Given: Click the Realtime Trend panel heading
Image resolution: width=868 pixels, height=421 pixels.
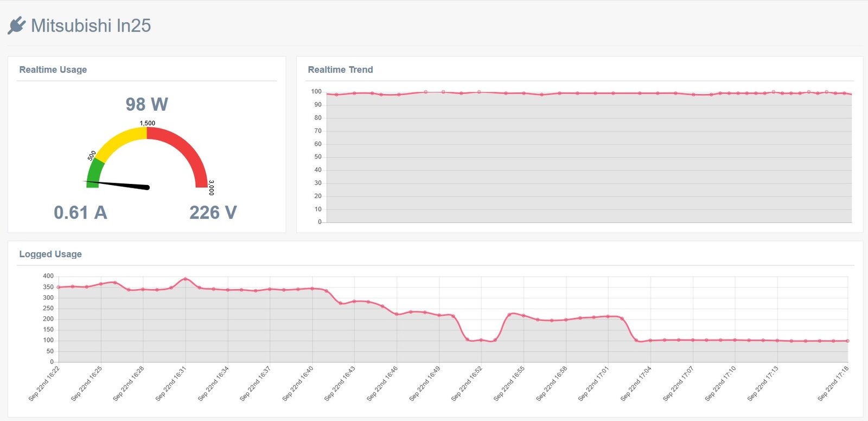Looking at the screenshot, I should 340,69.
